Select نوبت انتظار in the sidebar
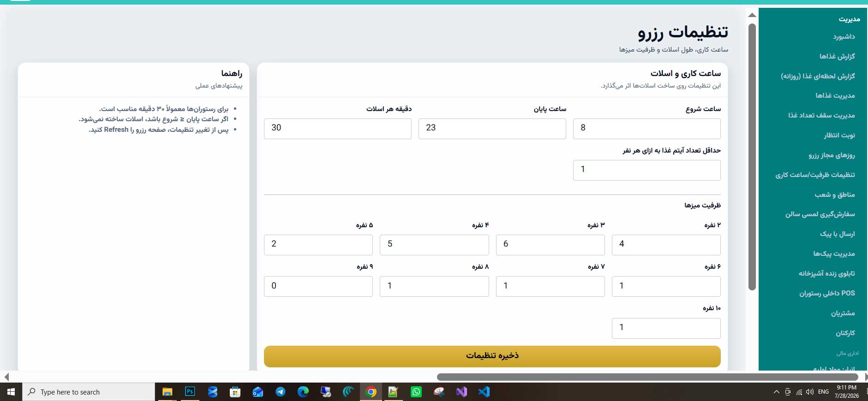 pyautogui.click(x=839, y=135)
